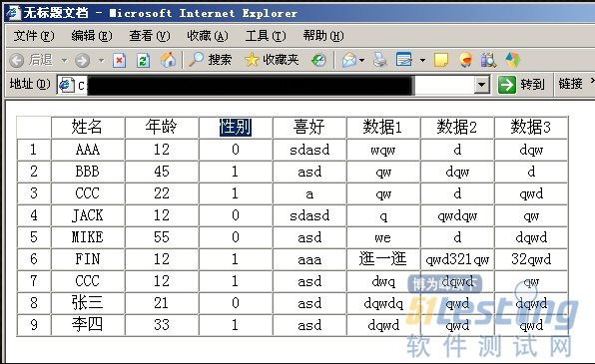Screen dimensions: 595x364
Task: Click the dwq cell in row 7
Action: pos(383,281)
